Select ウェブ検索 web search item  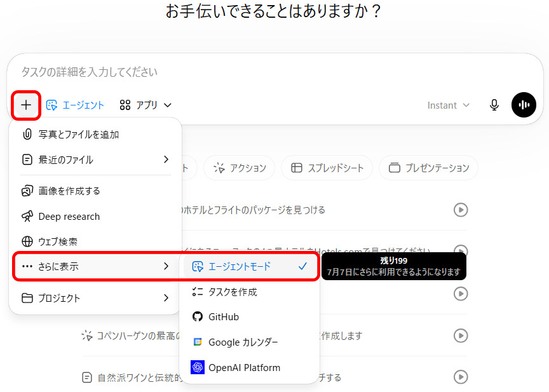point(95,241)
